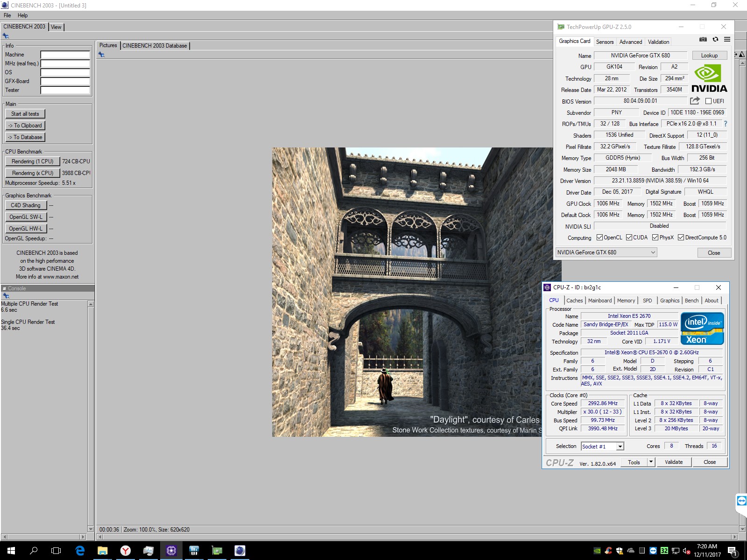Open taskbar search magnifier
The height and width of the screenshot is (560, 747).
(x=34, y=551)
